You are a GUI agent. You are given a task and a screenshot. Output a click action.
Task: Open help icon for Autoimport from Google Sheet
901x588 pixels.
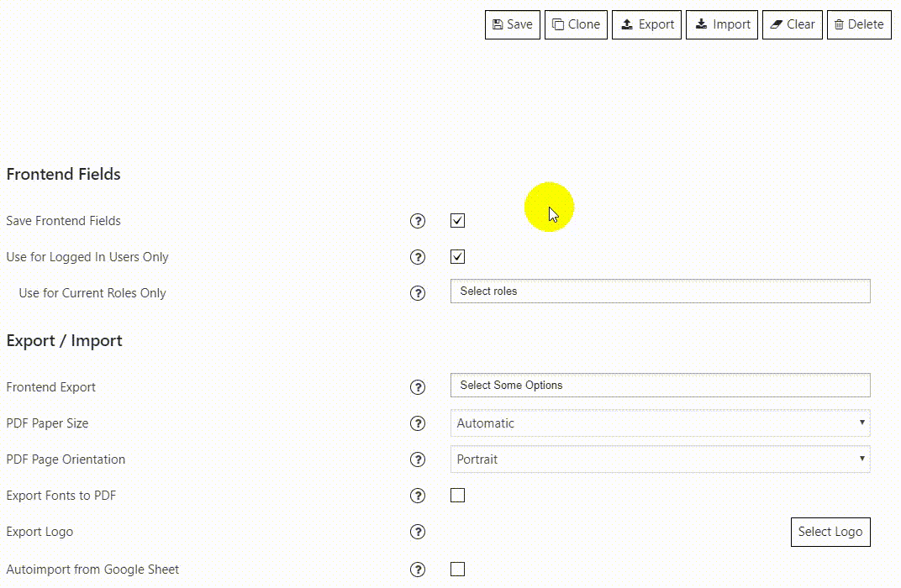click(418, 570)
